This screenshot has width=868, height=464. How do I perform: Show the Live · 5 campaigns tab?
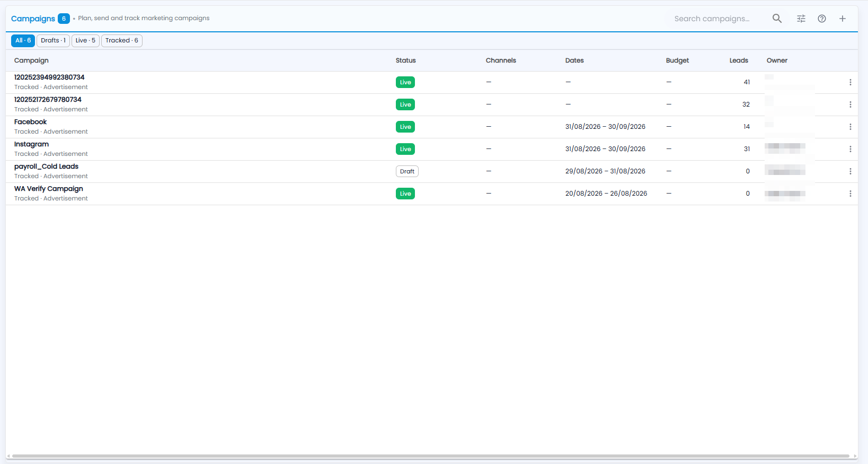85,40
